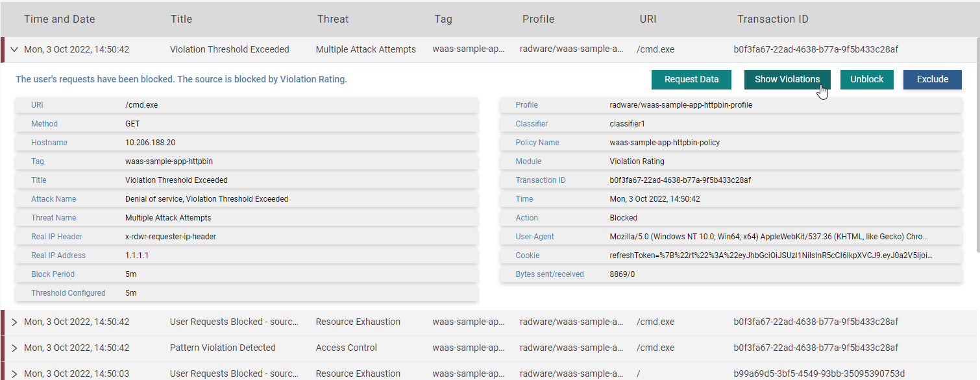Click the truncated Cookie value field
Viewport: 980px width, 380px height.
pos(772,255)
